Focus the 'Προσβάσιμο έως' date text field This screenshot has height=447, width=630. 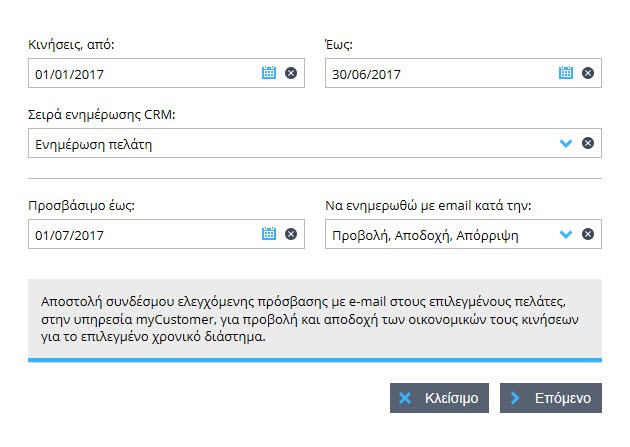tap(140, 234)
